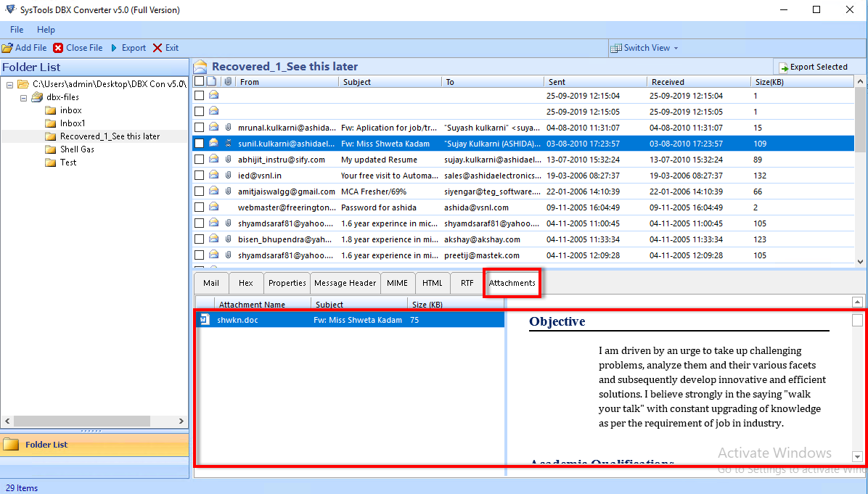868x494 pixels.
Task: Switch to the Properties tab
Action: [287, 283]
